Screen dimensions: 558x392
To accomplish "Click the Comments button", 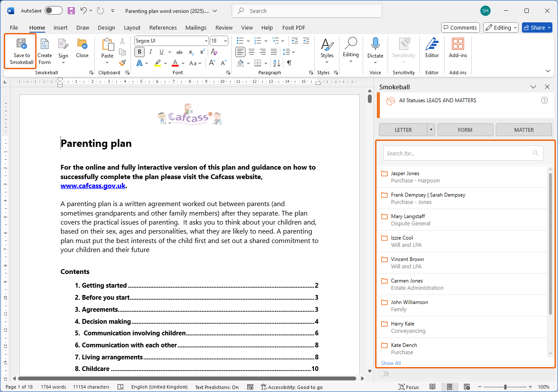I will [x=461, y=27].
